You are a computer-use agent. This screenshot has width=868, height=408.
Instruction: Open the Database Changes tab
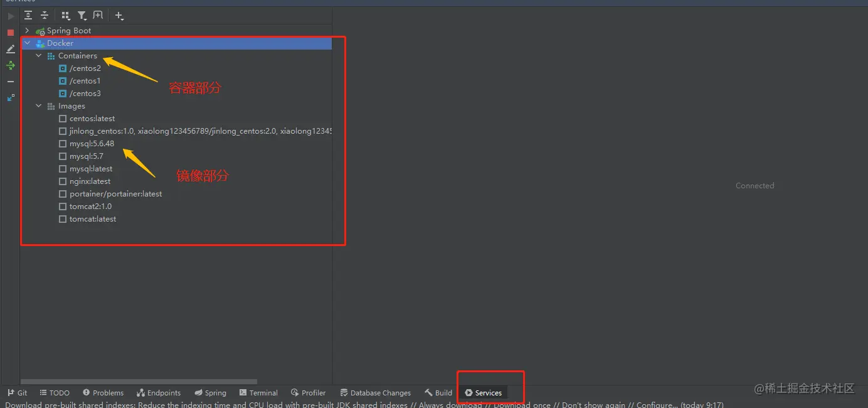click(375, 393)
